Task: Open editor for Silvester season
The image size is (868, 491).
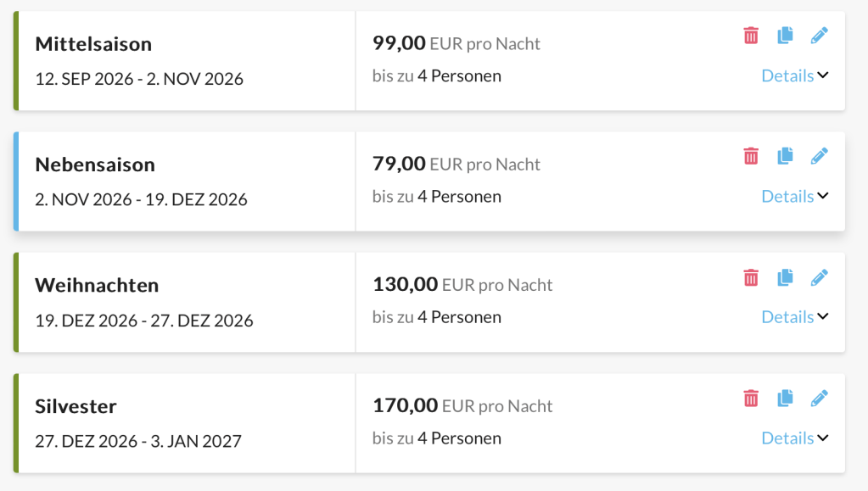Action: coord(819,398)
